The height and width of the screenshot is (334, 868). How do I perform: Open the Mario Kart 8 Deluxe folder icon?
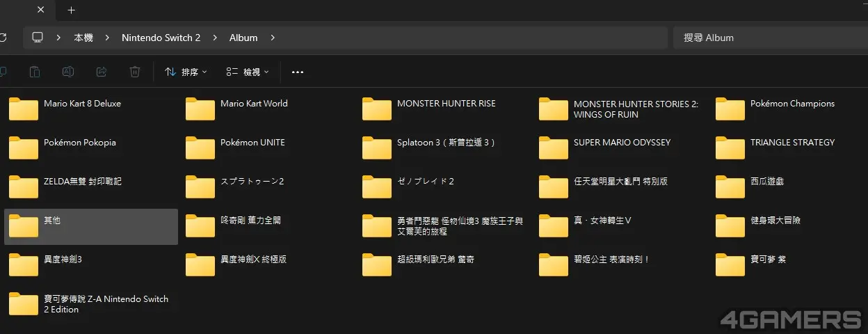(24, 109)
